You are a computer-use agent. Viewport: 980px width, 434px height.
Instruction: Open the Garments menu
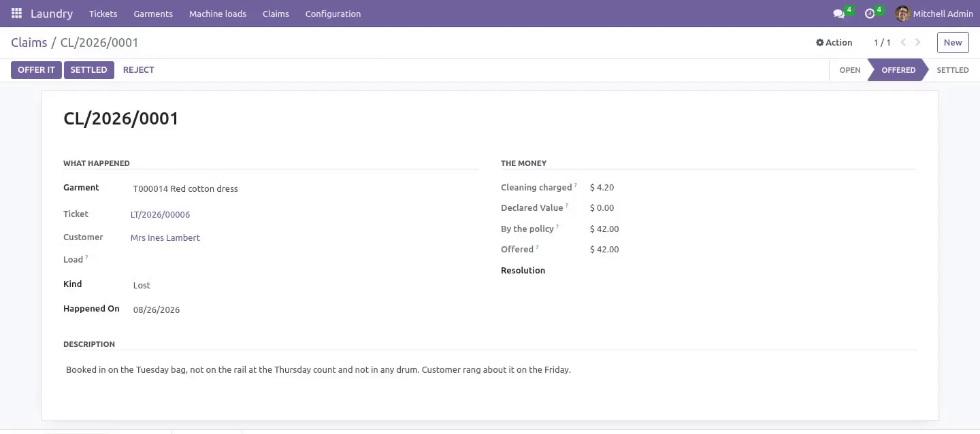tap(153, 14)
